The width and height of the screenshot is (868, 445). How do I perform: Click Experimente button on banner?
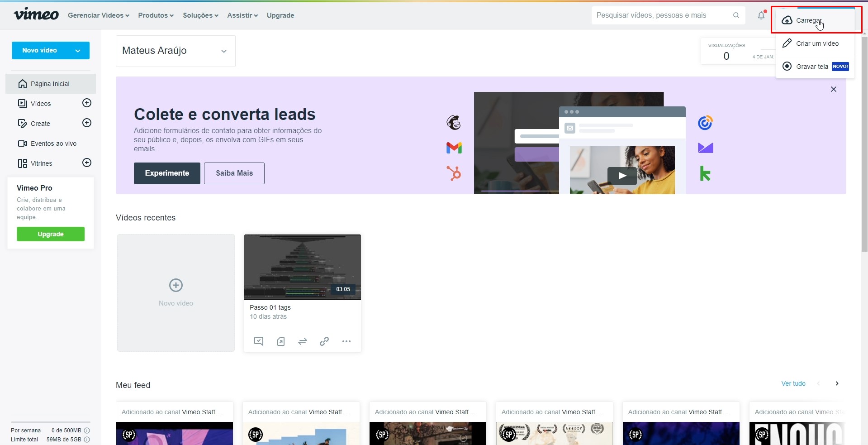(167, 173)
